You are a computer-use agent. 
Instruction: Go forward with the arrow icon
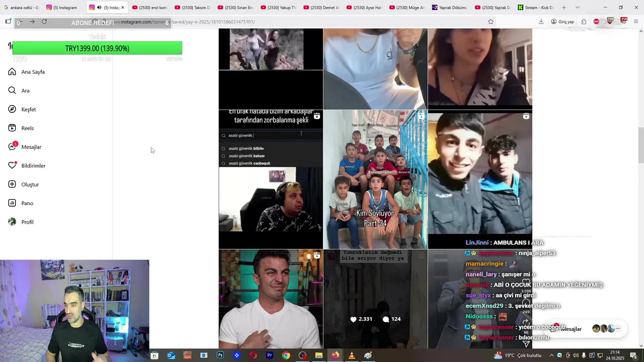(32, 22)
